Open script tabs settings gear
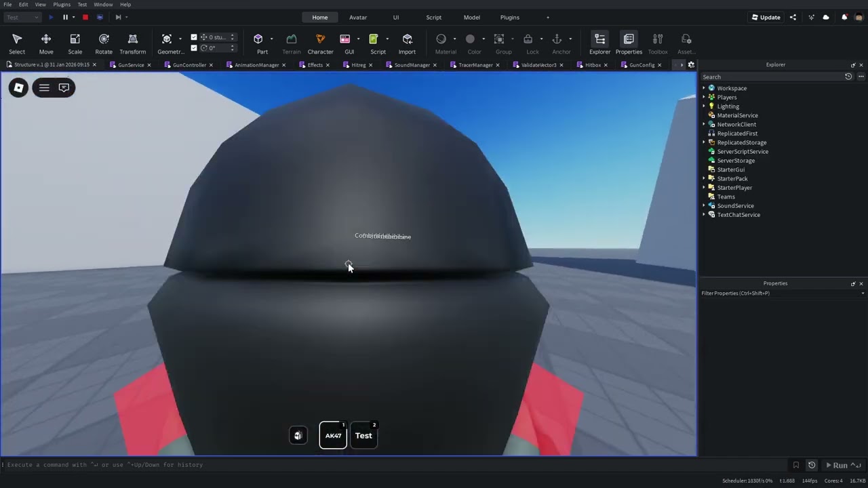868x488 pixels. 691,65
